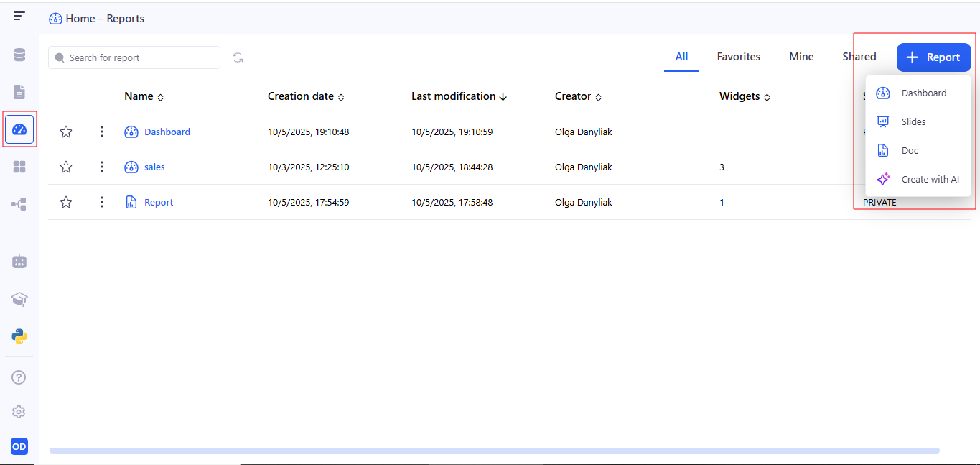Choose Create with AI from menu
This screenshot has width=980, height=465.
pyautogui.click(x=930, y=179)
